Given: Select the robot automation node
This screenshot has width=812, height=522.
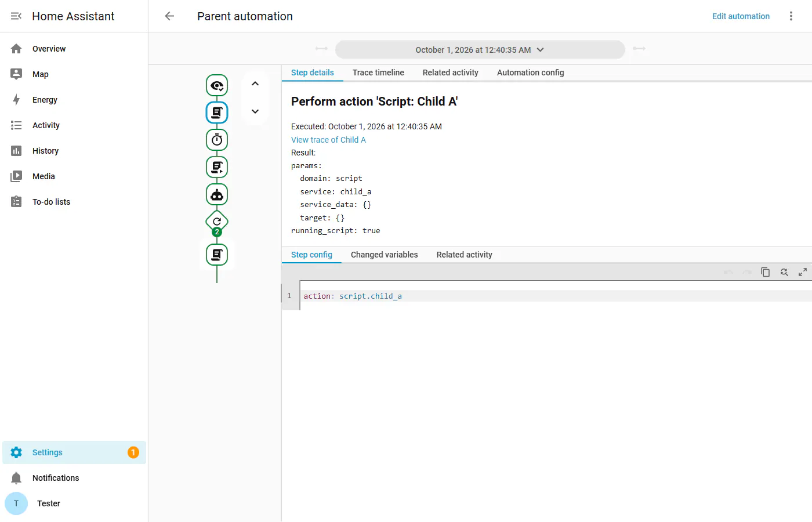Looking at the screenshot, I should 217,194.
